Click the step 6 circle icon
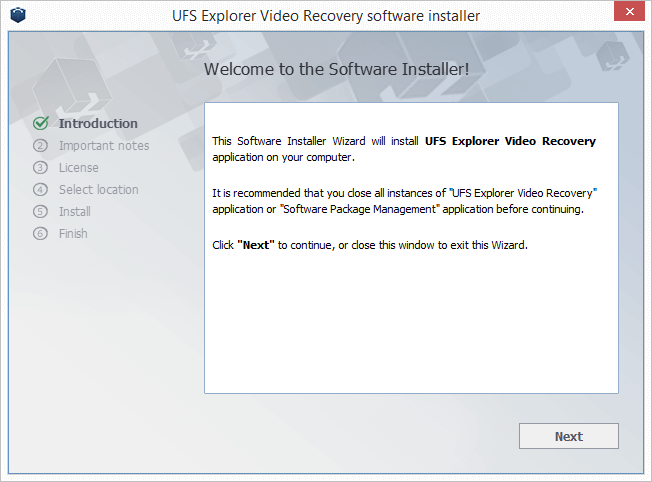The width and height of the screenshot is (652, 482). 41,234
